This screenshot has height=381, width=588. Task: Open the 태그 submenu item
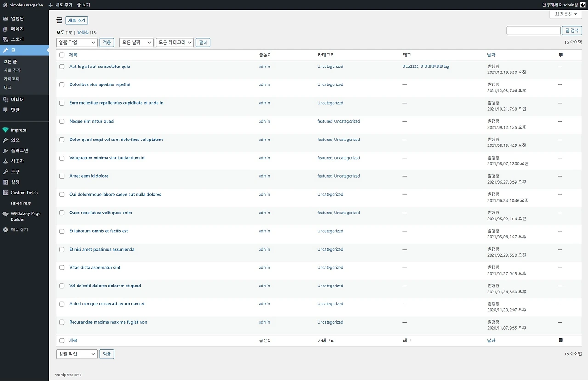pos(8,87)
